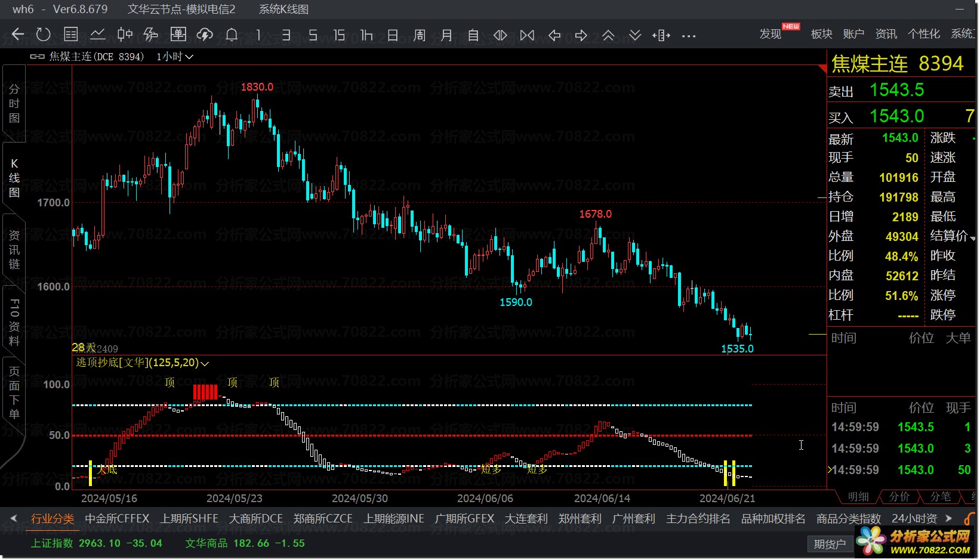This screenshot has height=560, width=980.
Task: Open the 页面下单 side tab
Action: coord(14,392)
